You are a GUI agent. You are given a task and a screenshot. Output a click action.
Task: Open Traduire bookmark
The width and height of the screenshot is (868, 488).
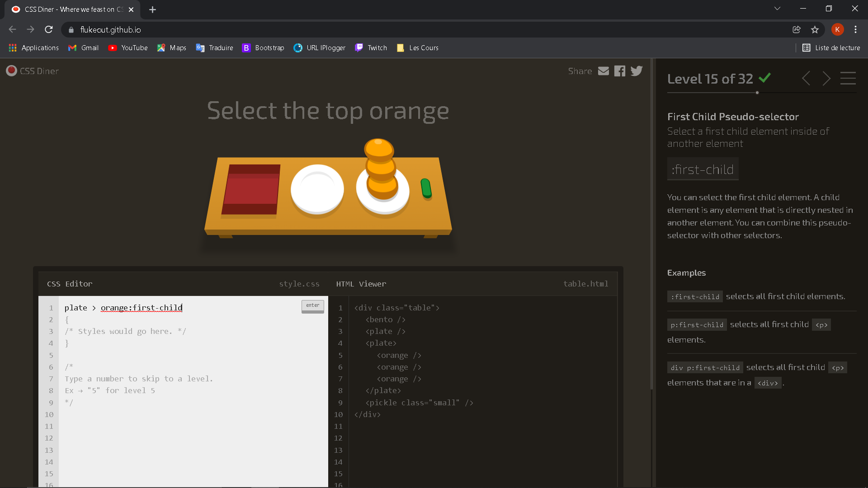pyautogui.click(x=214, y=48)
